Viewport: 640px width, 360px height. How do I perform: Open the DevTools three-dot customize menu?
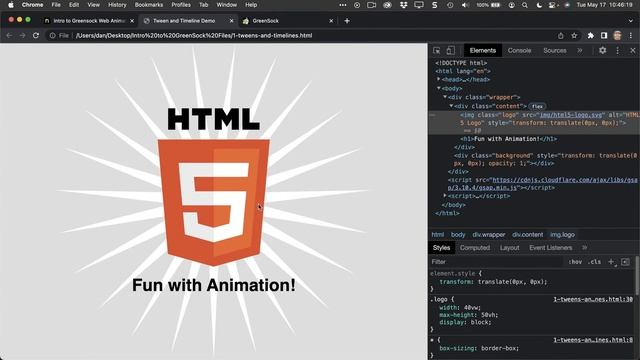point(618,50)
